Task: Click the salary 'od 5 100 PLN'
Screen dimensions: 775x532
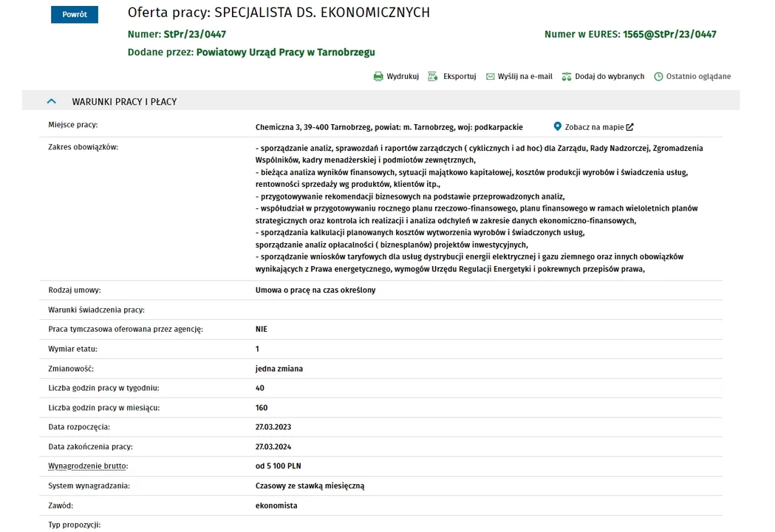Action: point(279,465)
